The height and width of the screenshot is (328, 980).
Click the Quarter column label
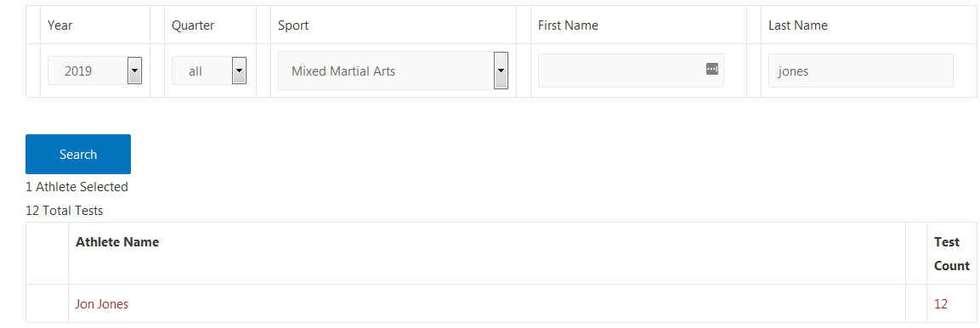(x=193, y=25)
